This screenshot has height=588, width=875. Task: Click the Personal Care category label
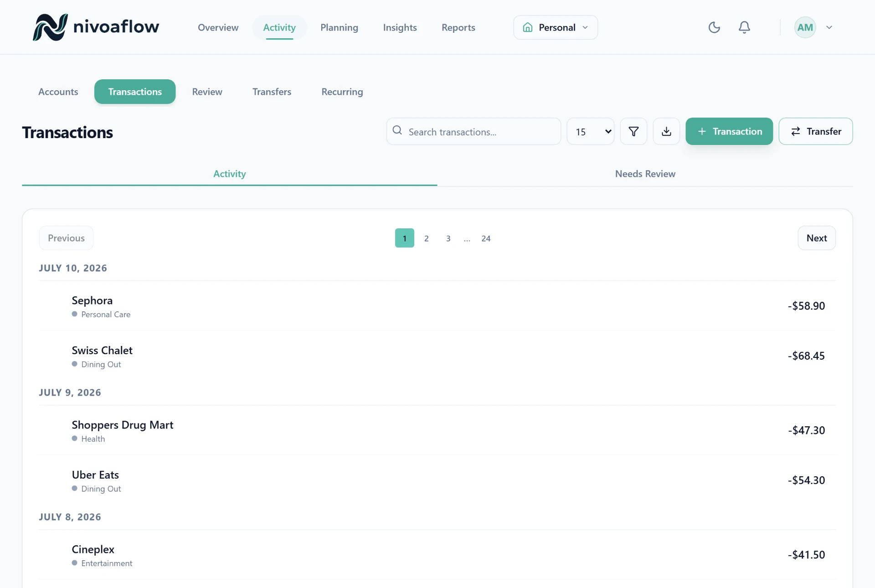tap(106, 315)
